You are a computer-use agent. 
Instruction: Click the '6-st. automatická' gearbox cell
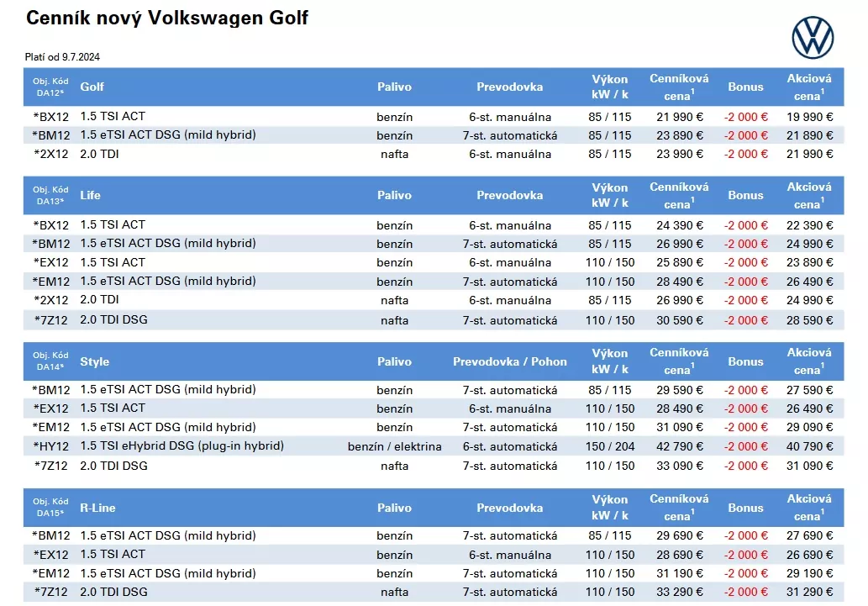coord(510,446)
